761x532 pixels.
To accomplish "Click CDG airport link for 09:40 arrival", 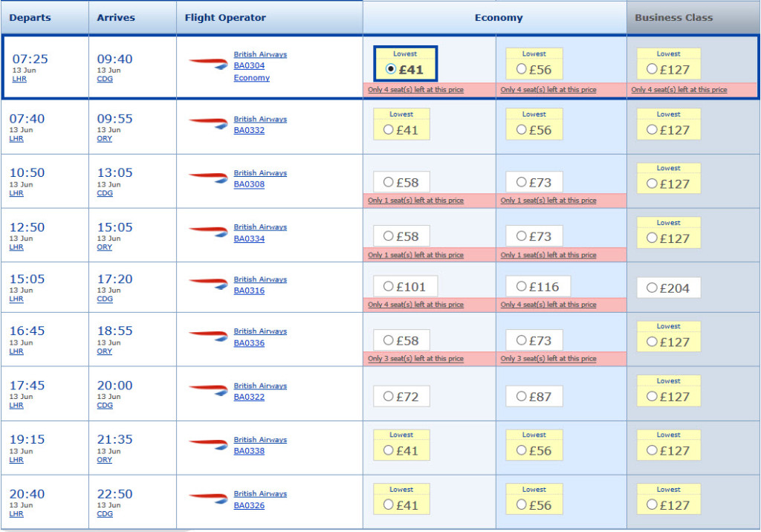I will 105,79.
